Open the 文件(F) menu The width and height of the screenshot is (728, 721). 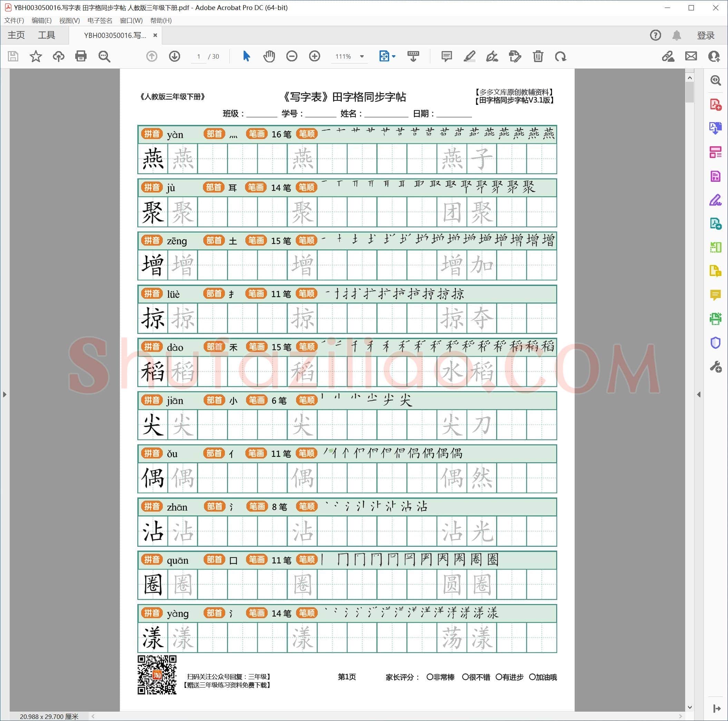coord(14,20)
